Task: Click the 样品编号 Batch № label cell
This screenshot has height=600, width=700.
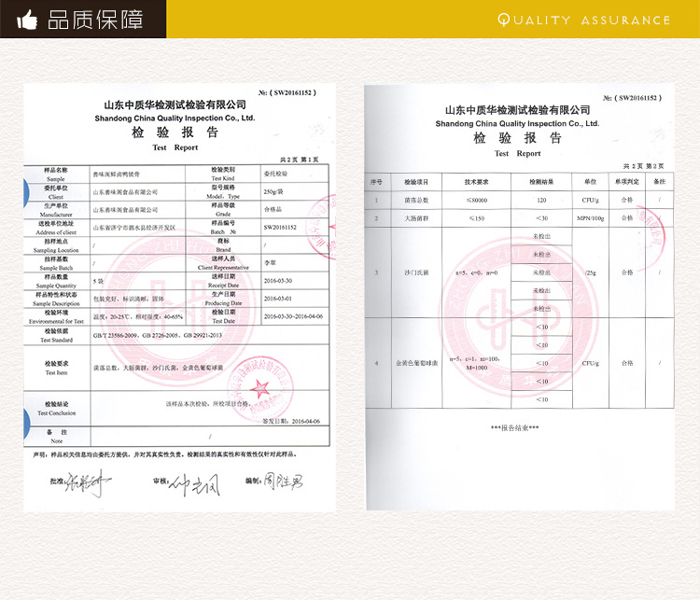Action: click(223, 228)
